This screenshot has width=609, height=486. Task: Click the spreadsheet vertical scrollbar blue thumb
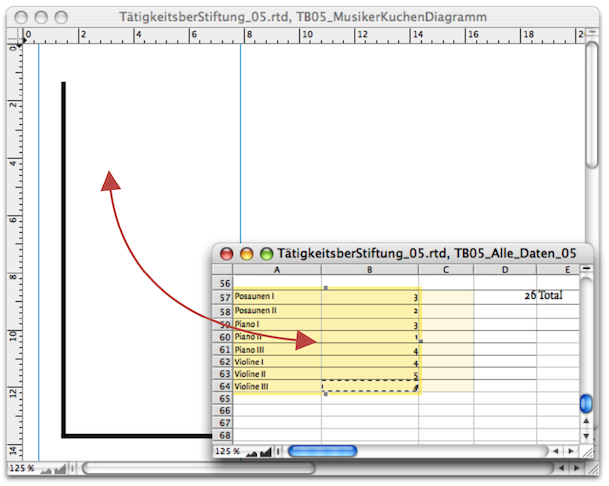point(587,402)
